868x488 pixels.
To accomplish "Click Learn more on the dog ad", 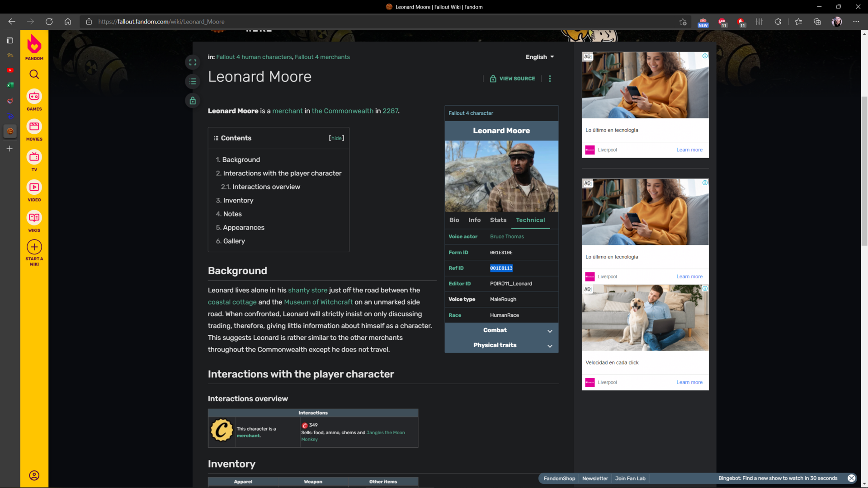I will click(x=689, y=382).
